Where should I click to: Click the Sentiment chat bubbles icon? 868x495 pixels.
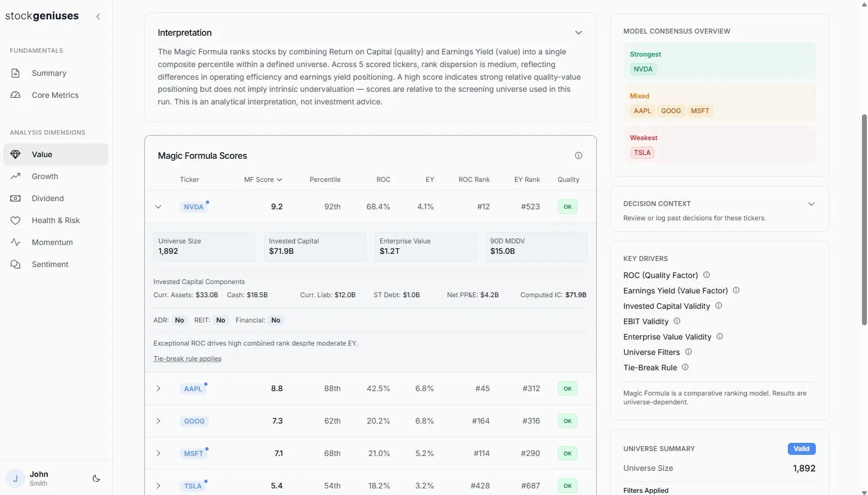click(x=15, y=264)
